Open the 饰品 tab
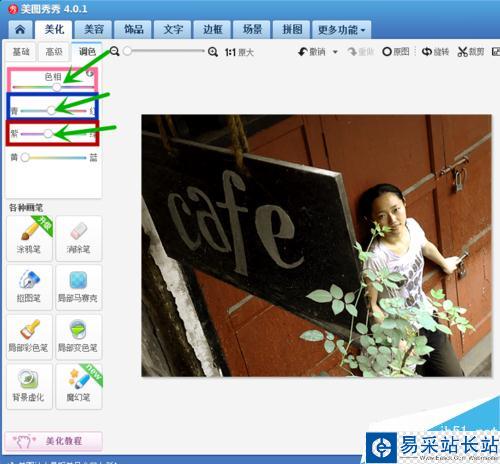Image resolution: width=500 pixels, height=464 pixels. (x=133, y=30)
